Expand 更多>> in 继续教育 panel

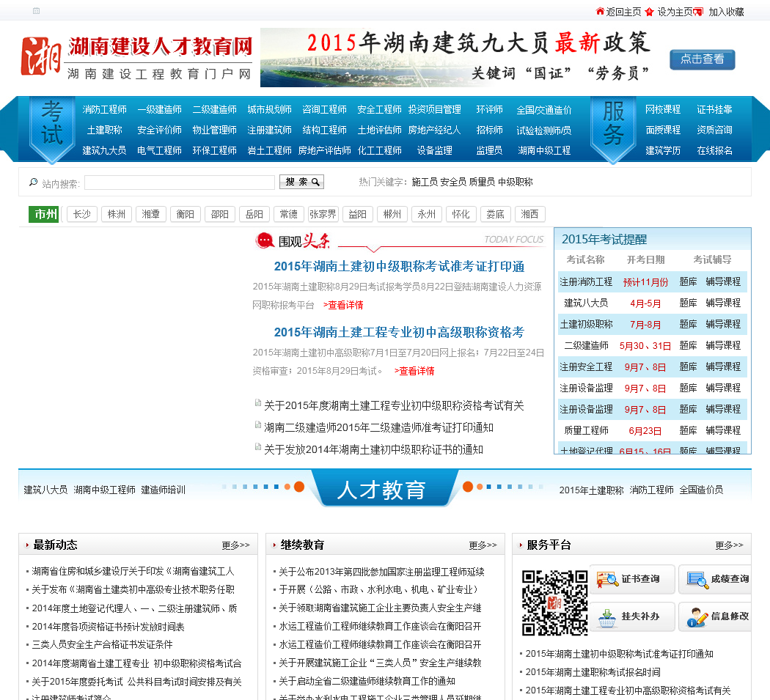point(483,545)
